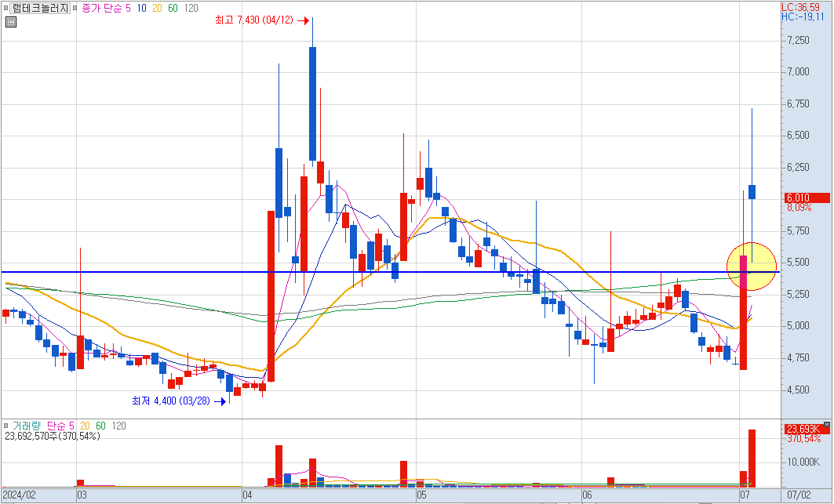Click the 8.09% change value

[x=799, y=207]
